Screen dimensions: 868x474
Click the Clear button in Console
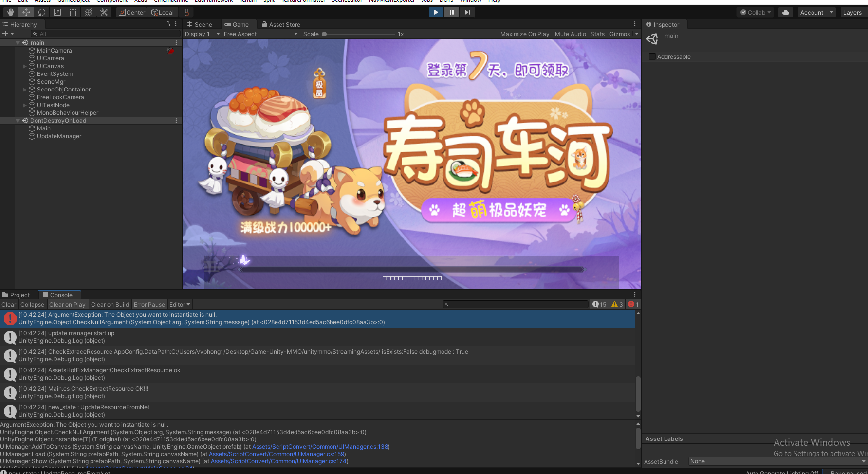point(9,304)
